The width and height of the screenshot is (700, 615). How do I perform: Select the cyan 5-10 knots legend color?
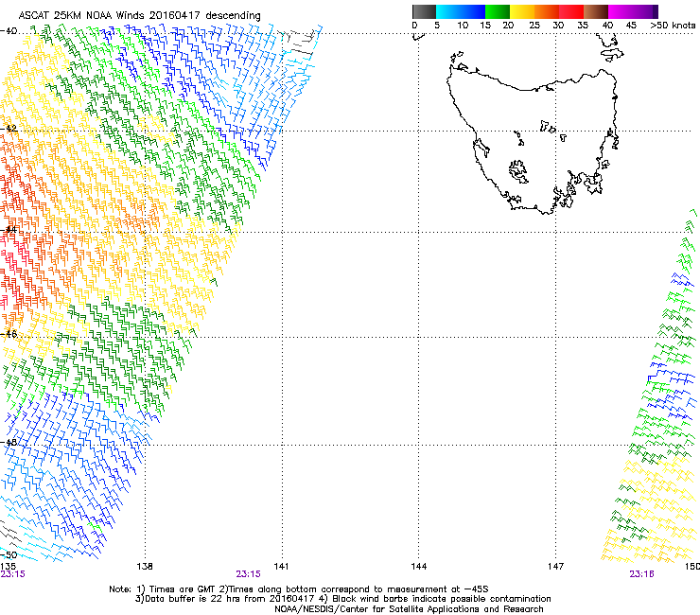click(x=447, y=11)
